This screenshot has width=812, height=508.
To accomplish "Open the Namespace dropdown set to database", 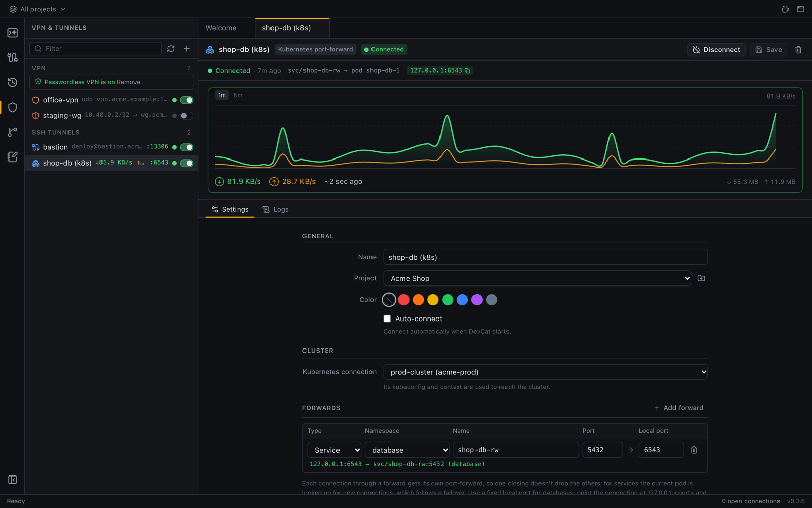I will 407,450.
